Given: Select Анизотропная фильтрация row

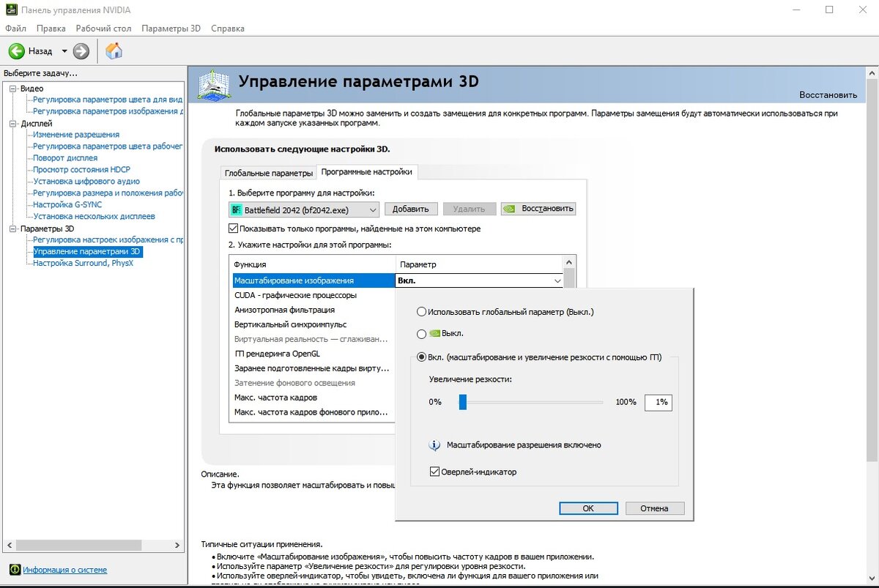Looking at the screenshot, I should [314, 310].
